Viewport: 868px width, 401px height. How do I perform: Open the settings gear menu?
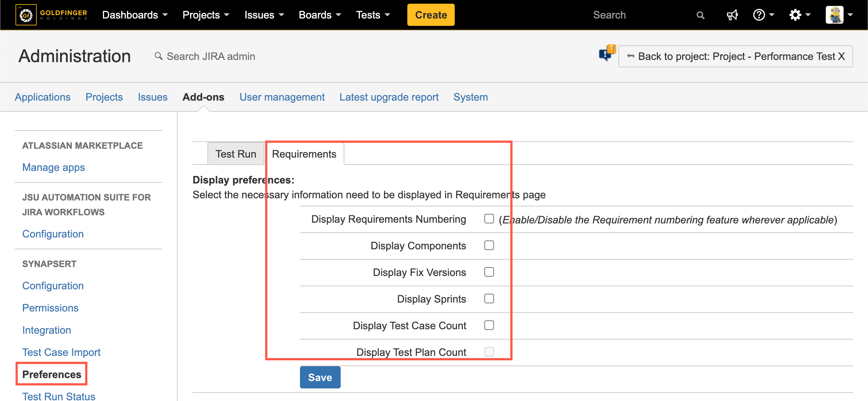[x=795, y=15]
